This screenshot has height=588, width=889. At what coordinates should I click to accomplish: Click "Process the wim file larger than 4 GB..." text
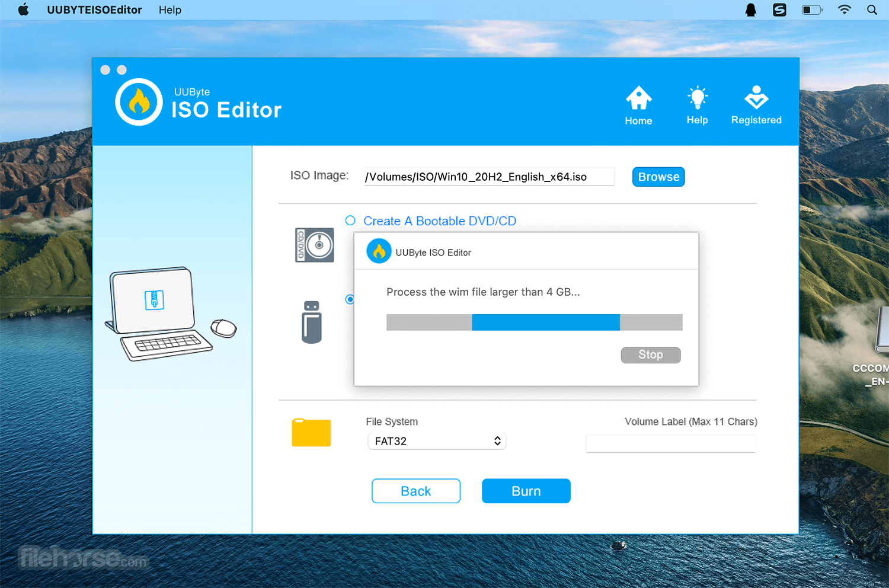[483, 292]
